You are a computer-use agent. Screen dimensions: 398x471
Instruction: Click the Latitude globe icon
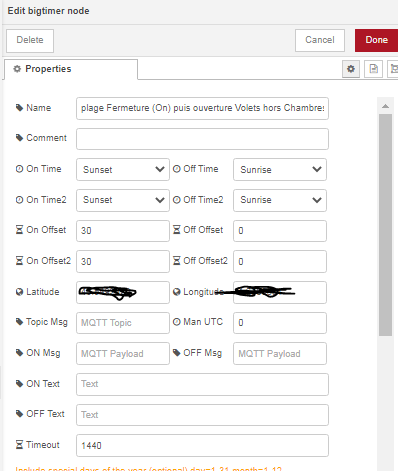point(19,292)
